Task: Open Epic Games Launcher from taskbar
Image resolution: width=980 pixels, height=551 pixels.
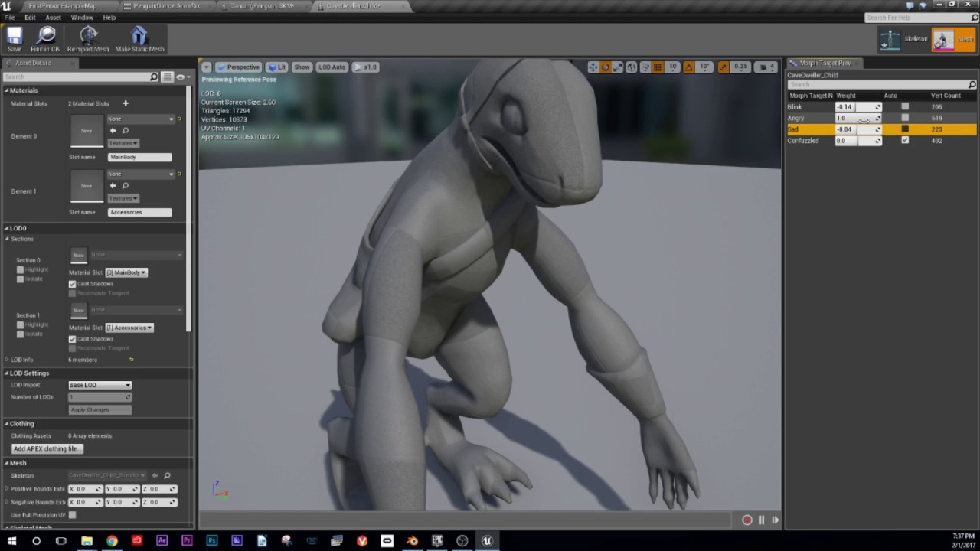Action: coord(437,541)
